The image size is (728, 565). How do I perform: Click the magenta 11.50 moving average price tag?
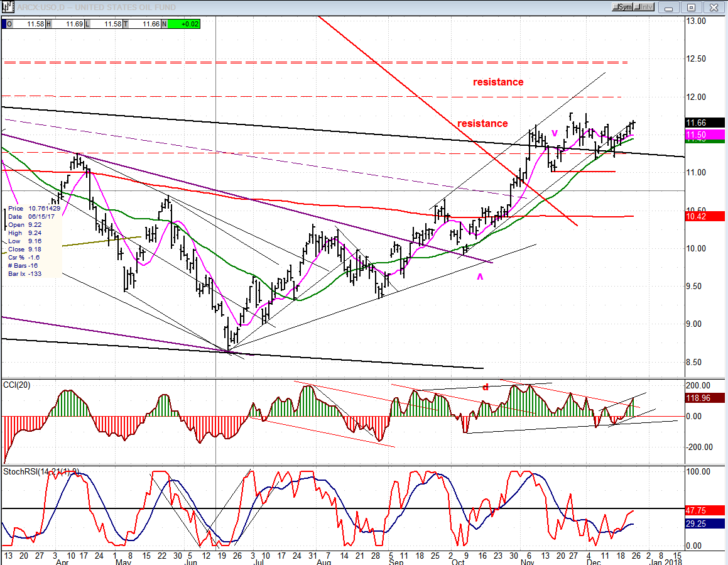(705, 135)
